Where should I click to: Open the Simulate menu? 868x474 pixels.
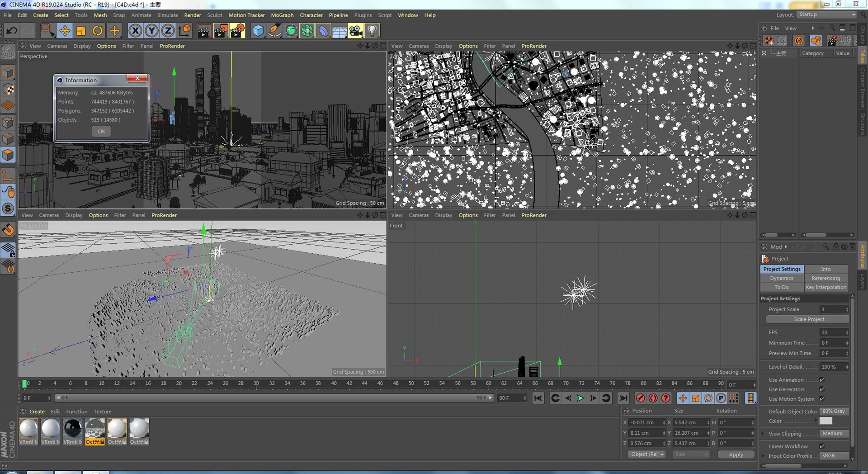[168, 15]
